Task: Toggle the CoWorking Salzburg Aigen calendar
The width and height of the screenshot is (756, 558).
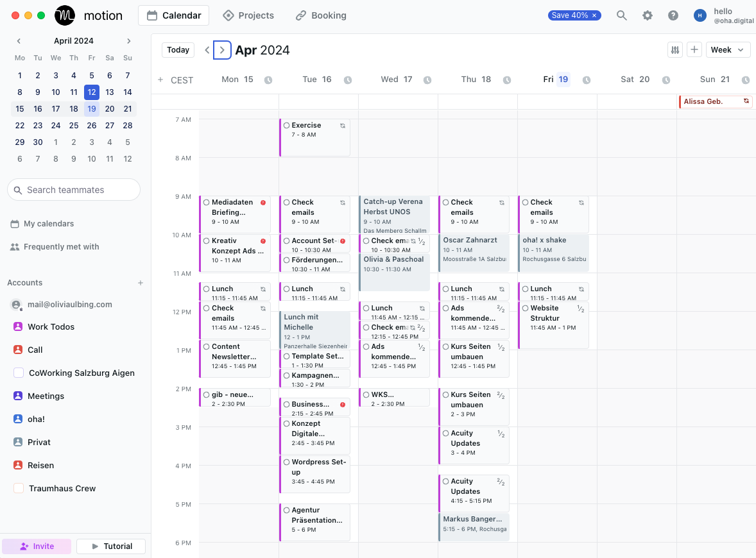Action: point(18,373)
